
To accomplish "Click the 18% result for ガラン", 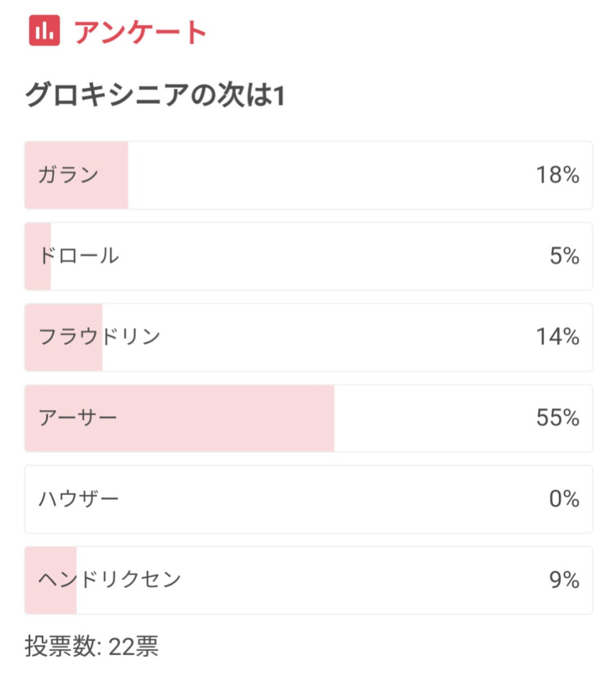I will click(x=558, y=175).
